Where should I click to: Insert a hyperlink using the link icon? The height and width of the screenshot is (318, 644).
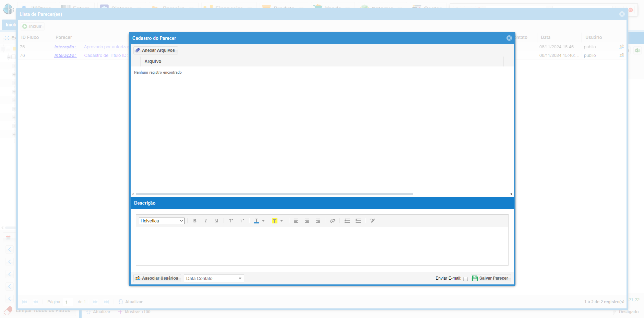click(332, 221)
